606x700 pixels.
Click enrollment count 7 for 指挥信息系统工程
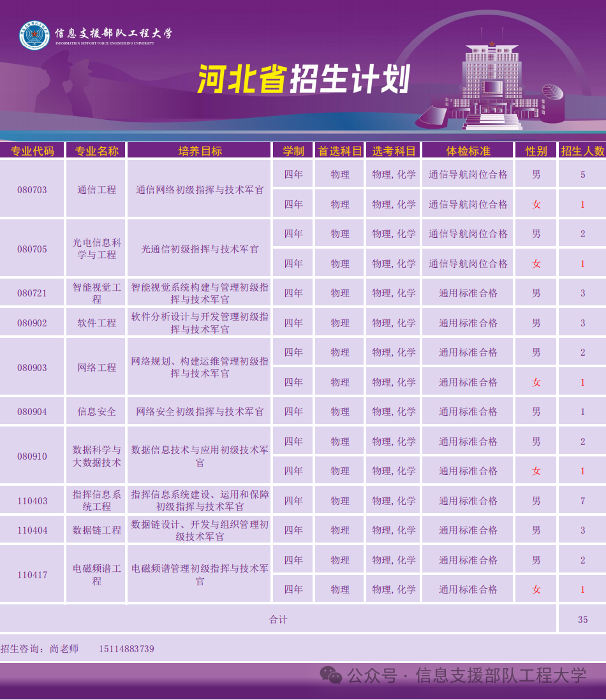tap(582, 500)
